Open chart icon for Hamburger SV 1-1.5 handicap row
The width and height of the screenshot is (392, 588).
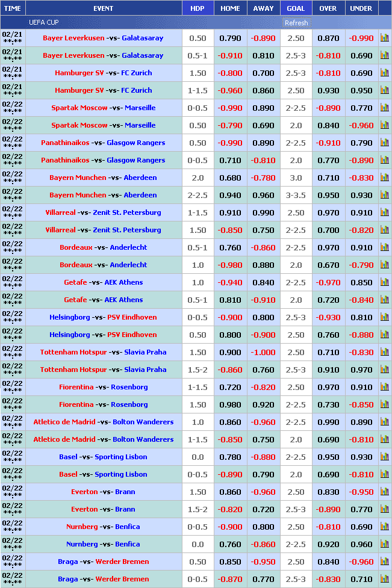point(384,90)
